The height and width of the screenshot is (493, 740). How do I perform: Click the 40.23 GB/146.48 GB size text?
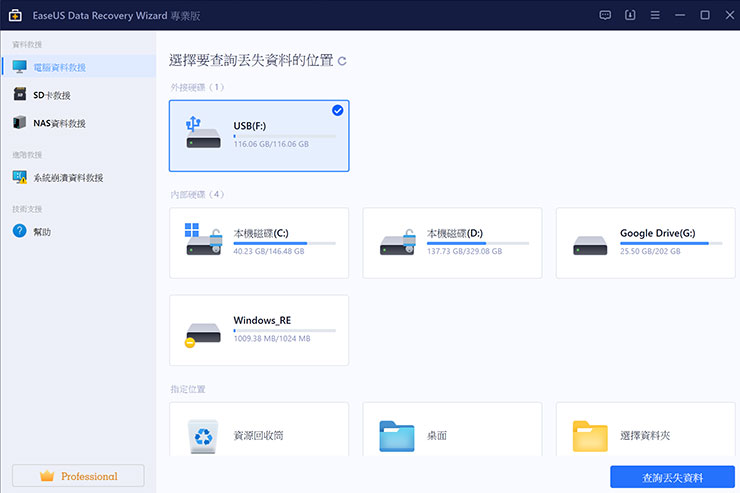pyautogui.click(x=269, y=251)
